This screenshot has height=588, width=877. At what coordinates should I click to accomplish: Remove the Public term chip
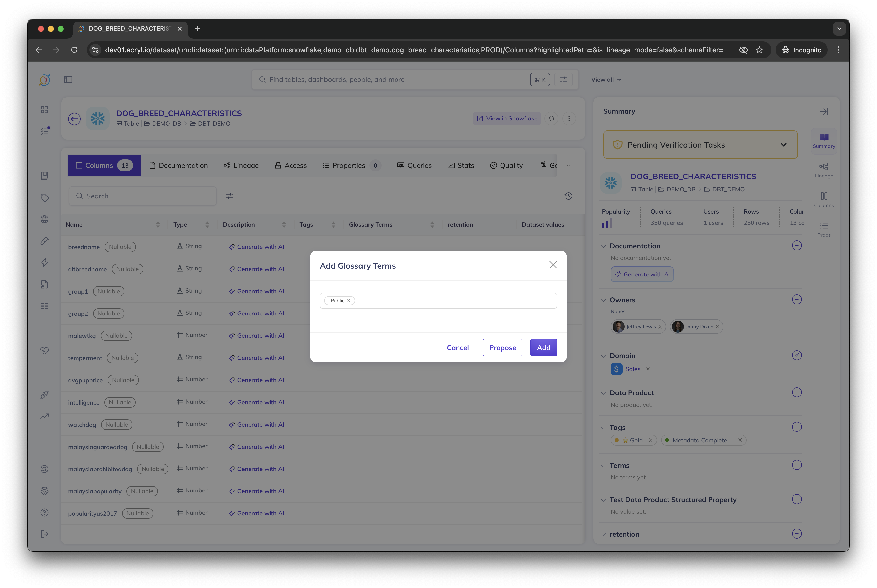[349, 301]
